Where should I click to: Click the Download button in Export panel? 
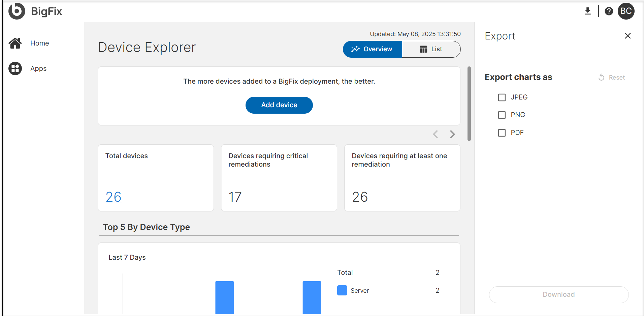pos(558,294)
